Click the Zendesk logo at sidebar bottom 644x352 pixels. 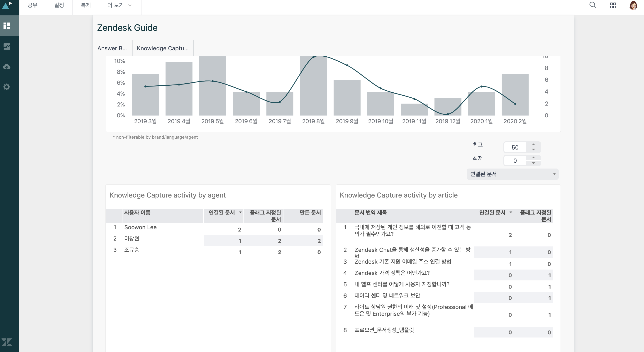(x=7, y=342)
